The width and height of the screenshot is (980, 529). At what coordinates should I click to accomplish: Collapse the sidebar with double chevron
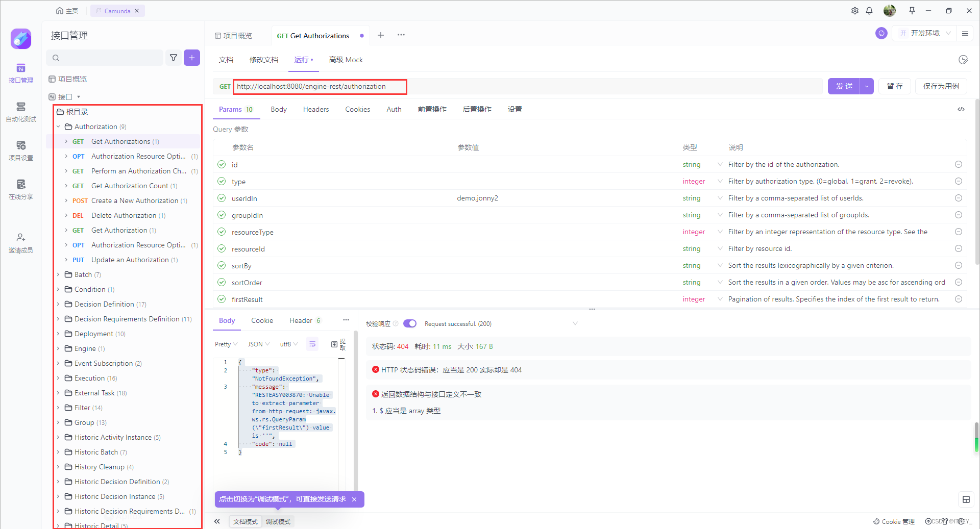click(217, 521)
